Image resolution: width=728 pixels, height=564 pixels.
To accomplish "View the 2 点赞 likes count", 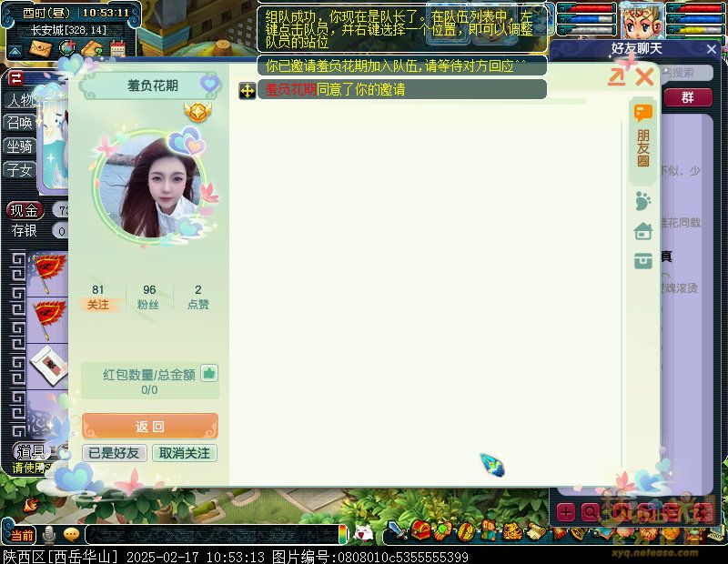I will point(198,297).
